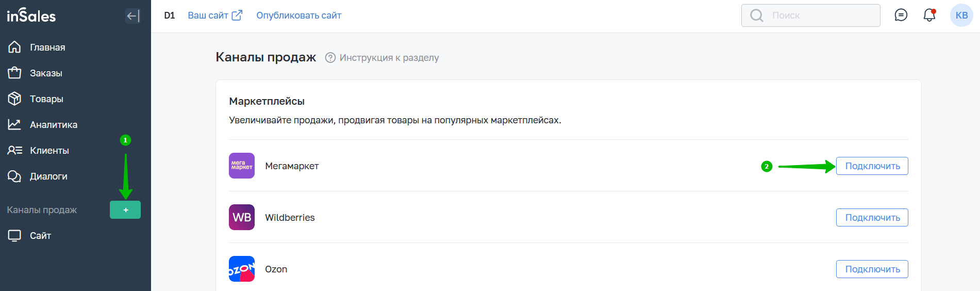Open Заказы in the sidebar

point(46,73)
